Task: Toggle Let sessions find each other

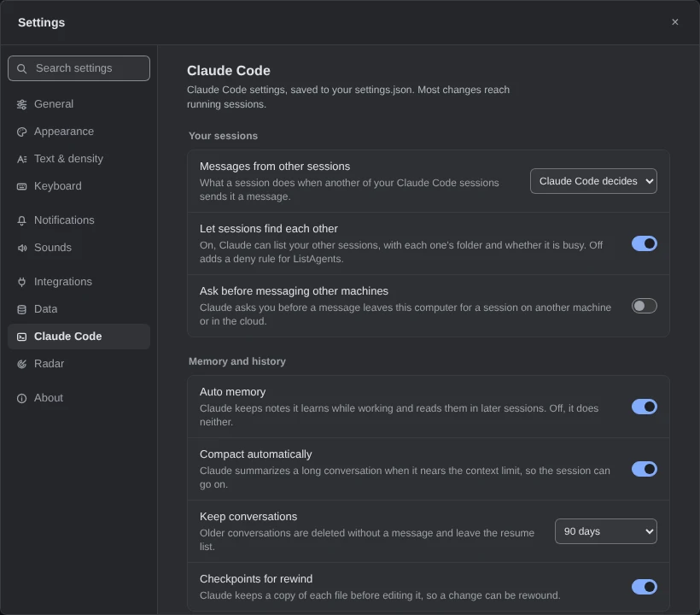Action: 644,243
